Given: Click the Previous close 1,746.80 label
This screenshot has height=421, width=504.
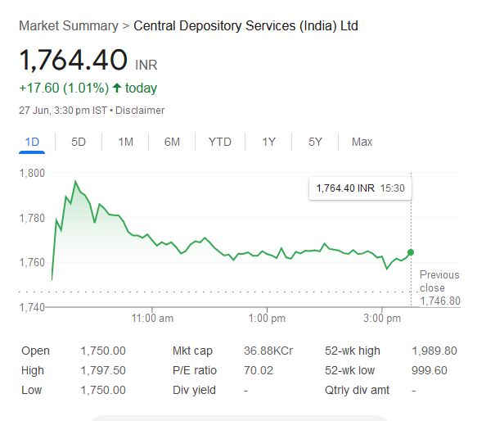Looking at the screenshot, I should 439,287.
